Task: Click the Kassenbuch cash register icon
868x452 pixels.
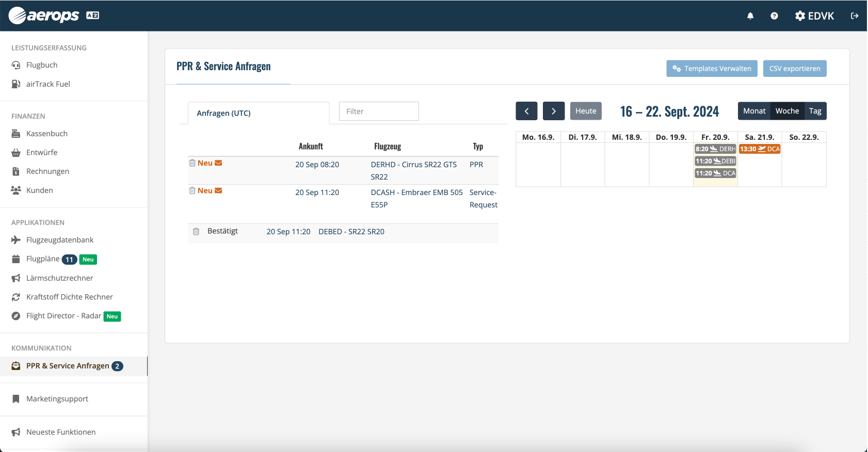Action: pyautogui.click(x=16, y=134)
